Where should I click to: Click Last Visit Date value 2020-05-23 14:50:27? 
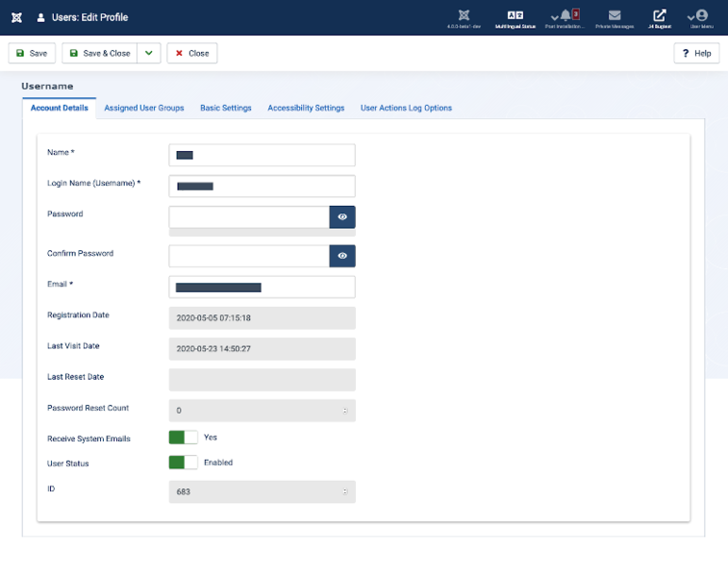click(213, 349)
